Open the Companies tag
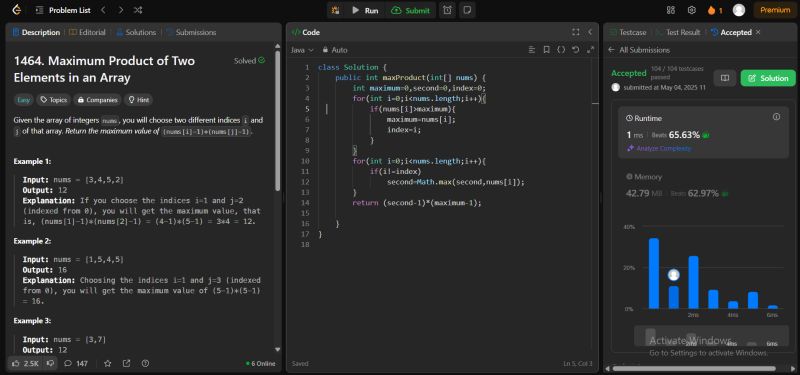 coord(97,100)
